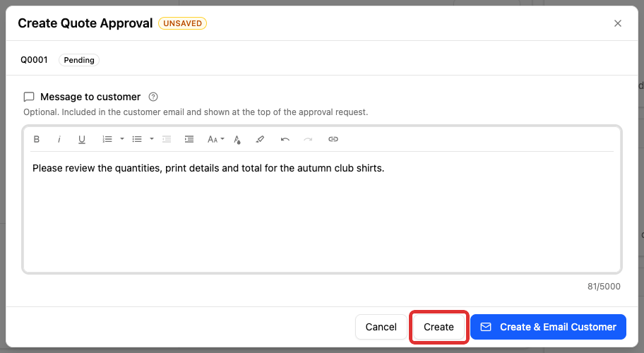Screen dimensions: 644x353
Task: Click Create & Email Customer button
Action: pos(548,327)
